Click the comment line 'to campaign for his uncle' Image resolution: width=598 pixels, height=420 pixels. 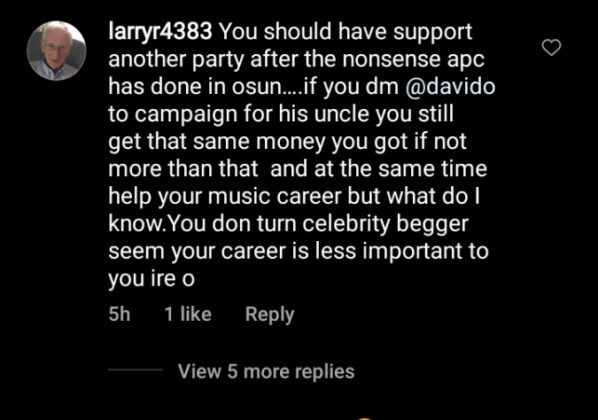[281, 114]
